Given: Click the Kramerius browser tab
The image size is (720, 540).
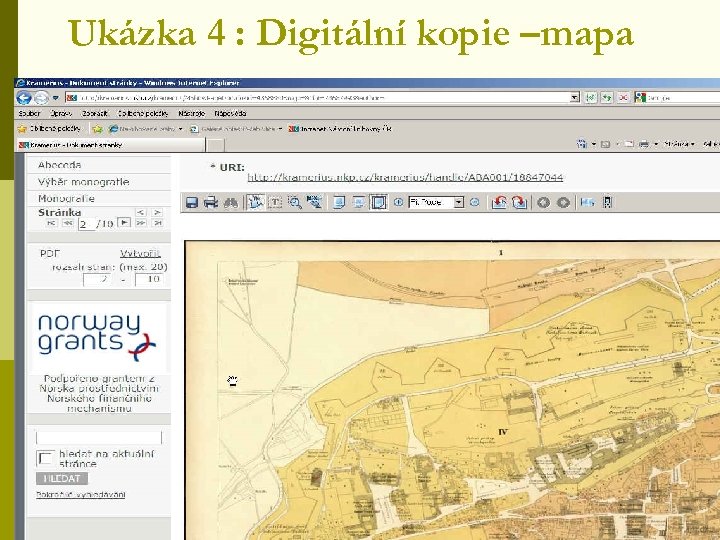Looking at the screenshot, I should (x=111, y=145).
